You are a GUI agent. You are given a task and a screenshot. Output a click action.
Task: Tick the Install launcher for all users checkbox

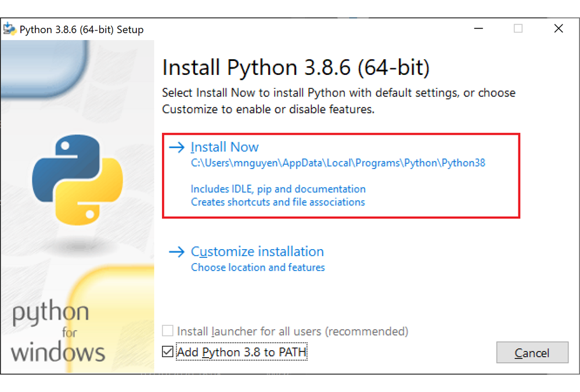(x=168, y=332)
